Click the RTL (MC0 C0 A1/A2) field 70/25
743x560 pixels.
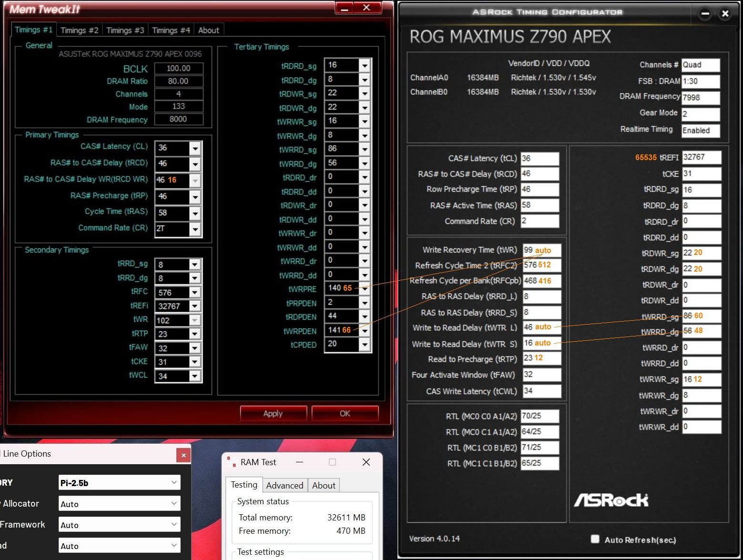[540, 416]
